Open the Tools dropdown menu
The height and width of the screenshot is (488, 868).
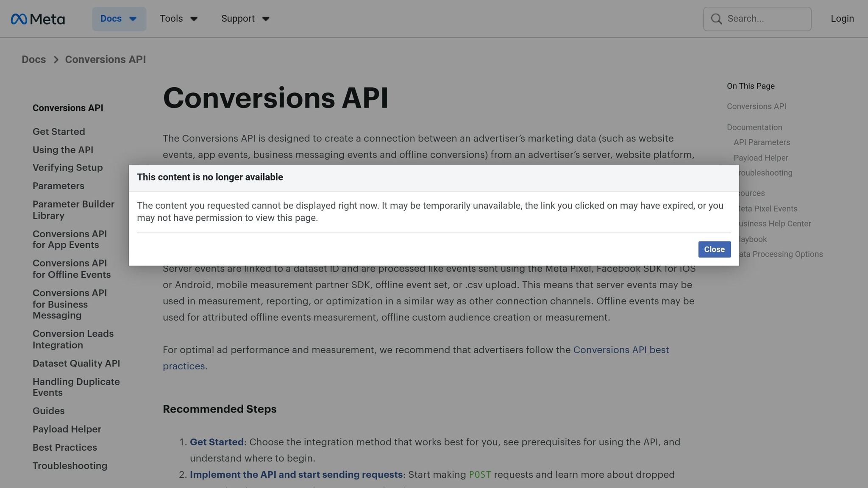pos(178,19)
